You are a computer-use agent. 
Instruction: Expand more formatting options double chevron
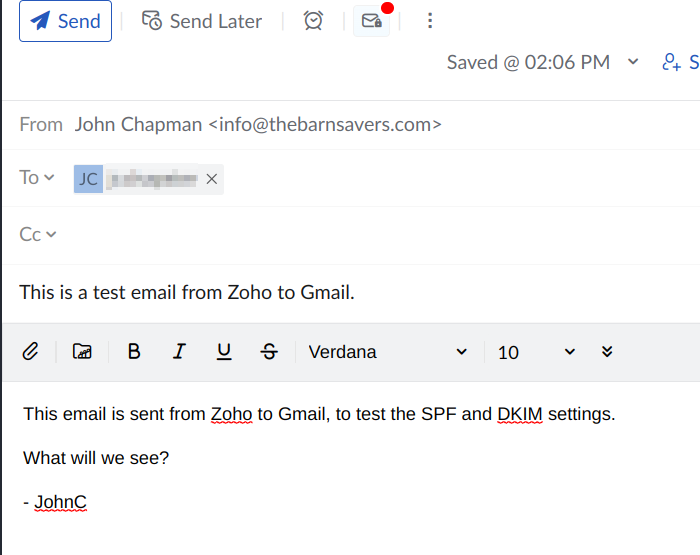607,352
